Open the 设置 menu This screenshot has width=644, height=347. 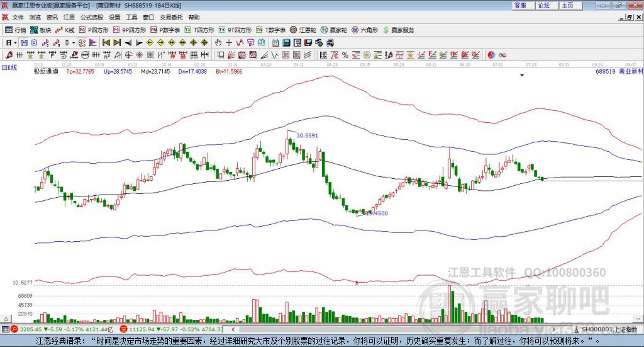pos(114,17)
